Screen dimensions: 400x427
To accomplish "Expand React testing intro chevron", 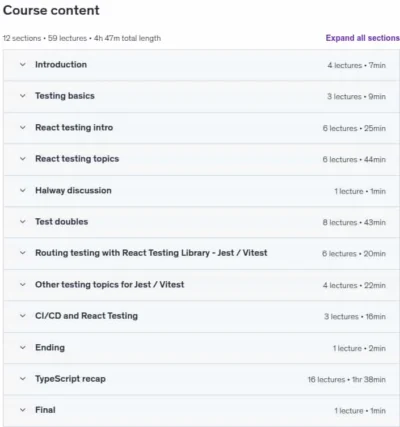I will pos(23,127).
